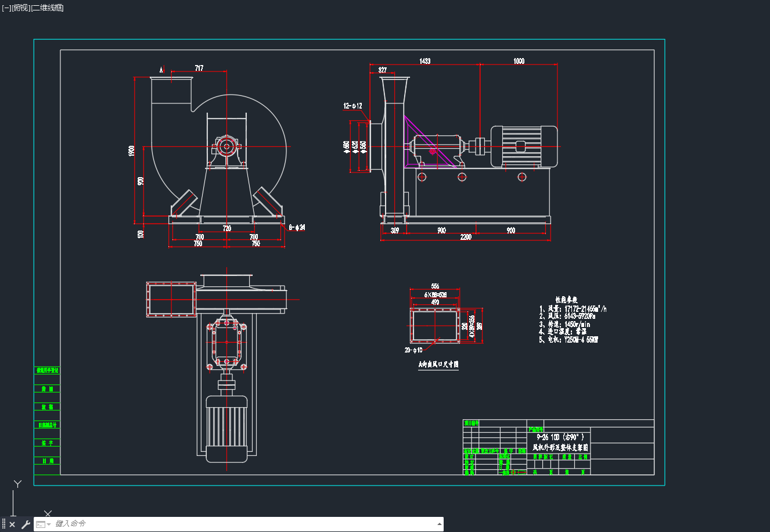
Task: Select the 720 dimension text
Action: tap(227, 228)
